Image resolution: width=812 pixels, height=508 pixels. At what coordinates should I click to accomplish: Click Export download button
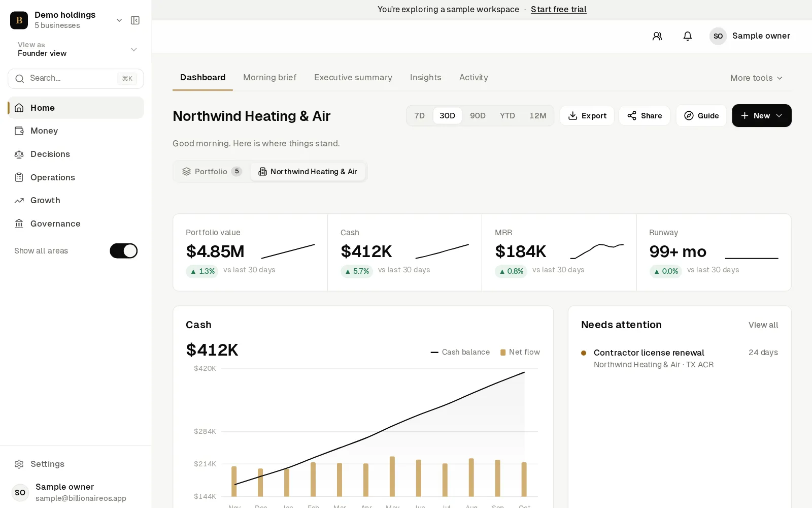(x=587, y=116)
